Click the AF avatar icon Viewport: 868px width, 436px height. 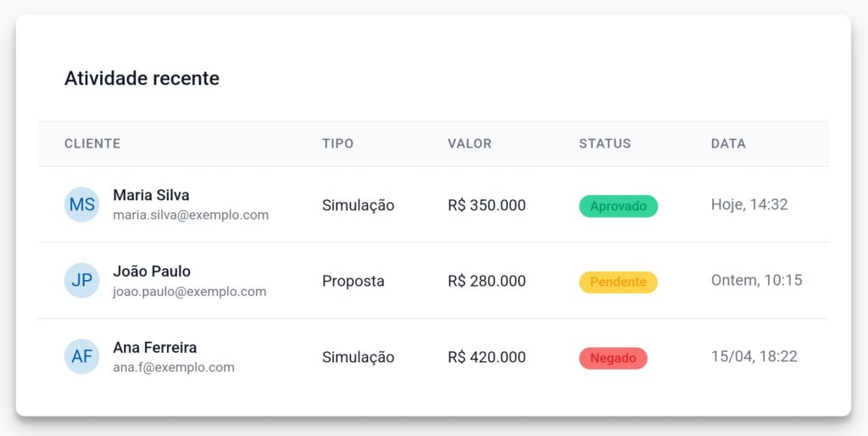point(82,357)
